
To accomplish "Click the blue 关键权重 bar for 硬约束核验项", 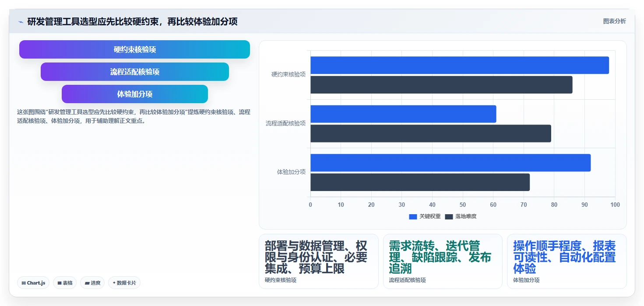I will pyautogui.click(x=460, y=65).
